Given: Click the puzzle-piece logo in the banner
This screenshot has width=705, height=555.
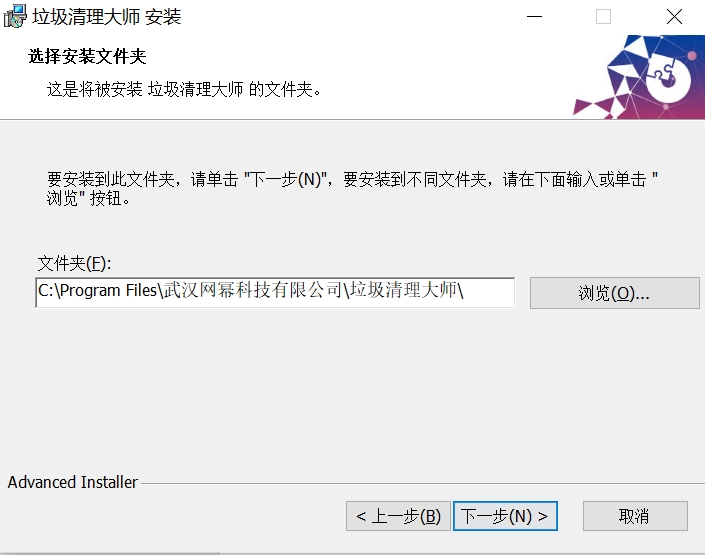Looking at the screenshot, I should click(x=668, y=76).
